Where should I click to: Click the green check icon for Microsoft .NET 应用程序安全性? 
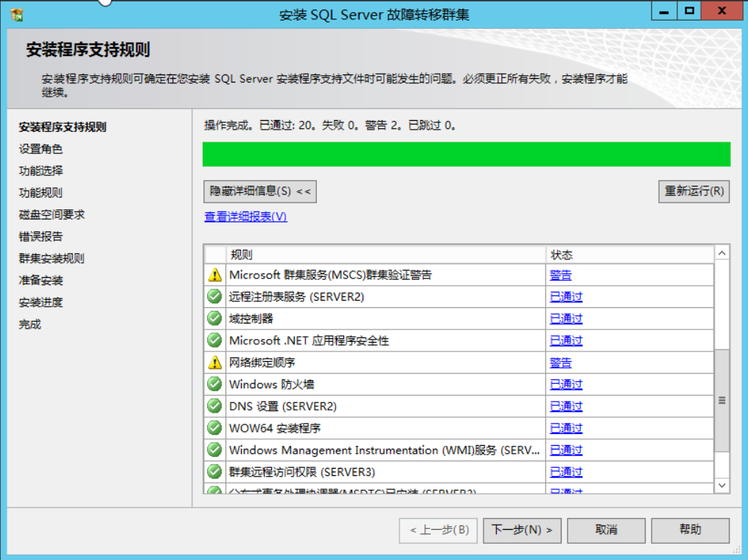click(x=214, y=340)
